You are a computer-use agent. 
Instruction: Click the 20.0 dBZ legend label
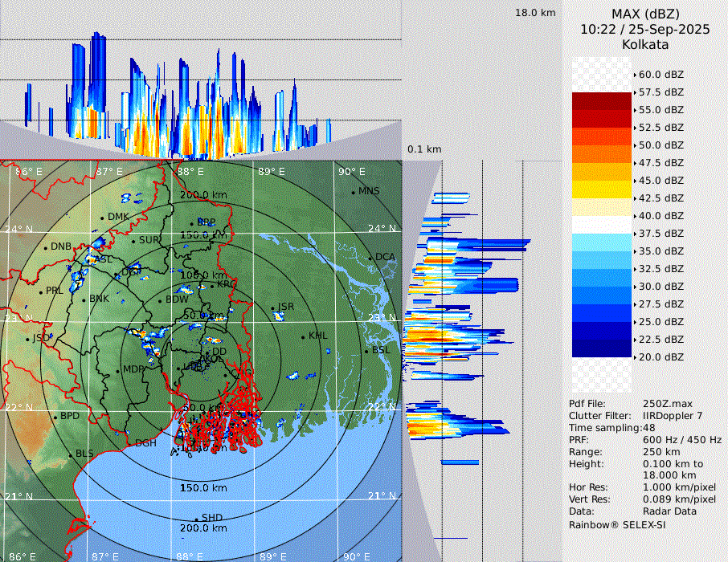661,357
